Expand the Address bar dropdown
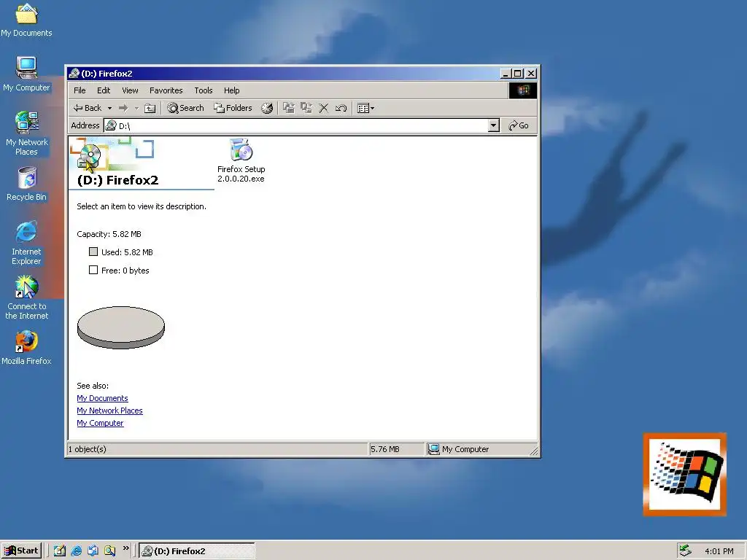The width and height of the screenshot is (747, 560). [494, 125]
